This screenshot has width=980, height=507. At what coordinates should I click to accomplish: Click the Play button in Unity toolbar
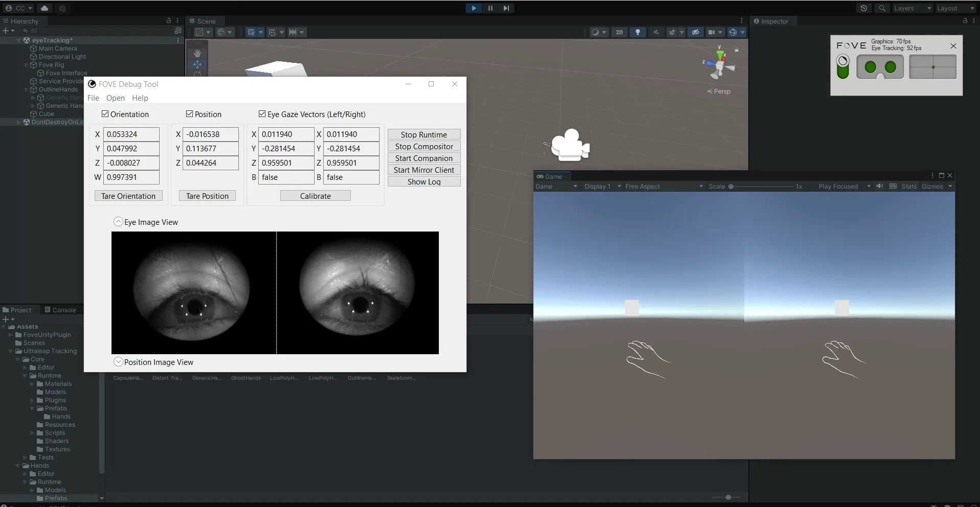[474, 8]
